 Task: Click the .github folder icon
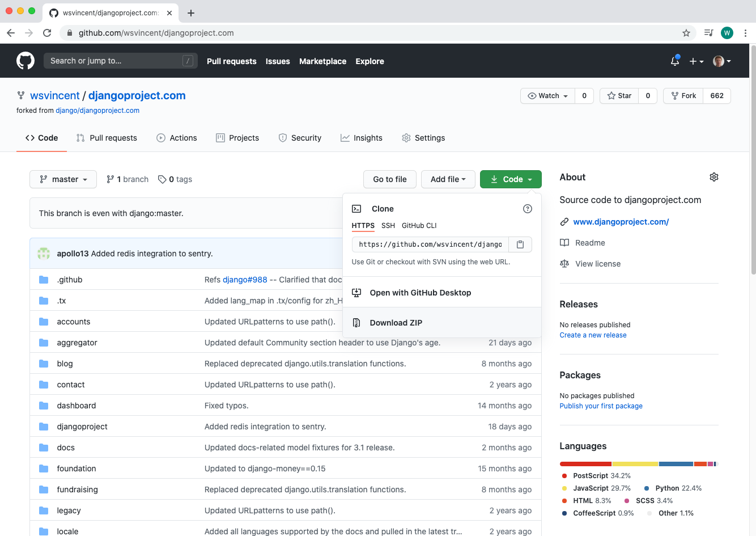[x=44, y=280]
